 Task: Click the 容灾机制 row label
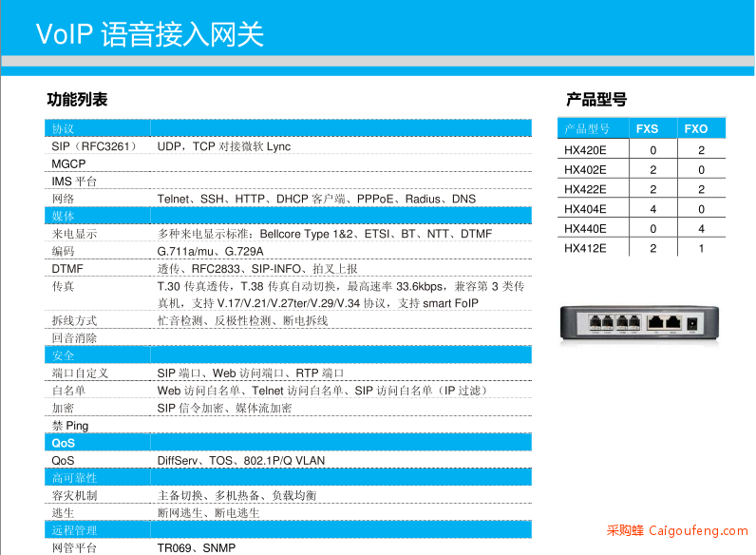click(x=74, y=496)
